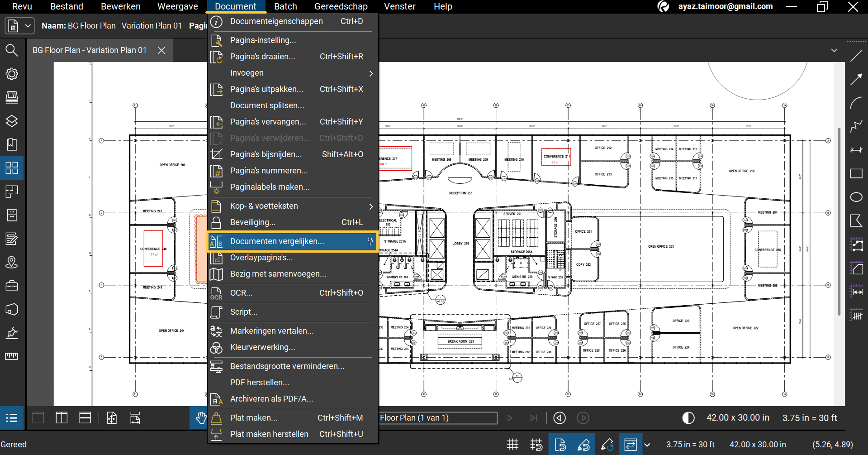Screen dimensions: 868x455
Task: Open the Thumbnails panel icon
Action: point(12,168)
